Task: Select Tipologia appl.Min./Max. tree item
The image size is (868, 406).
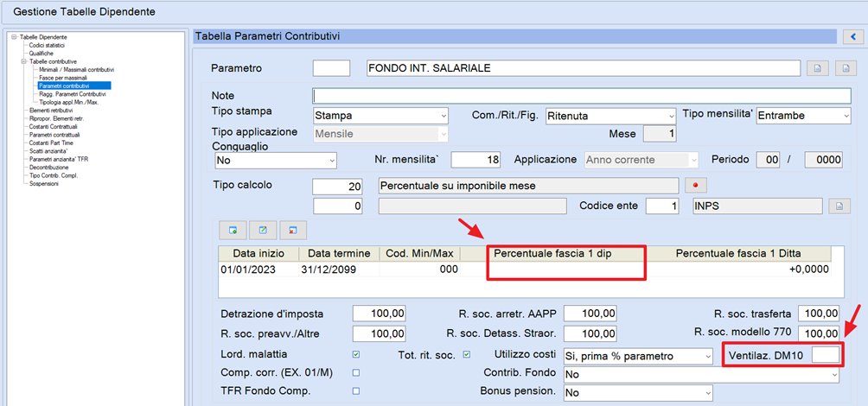Action: pyautogui.click(x=69, y=102)
